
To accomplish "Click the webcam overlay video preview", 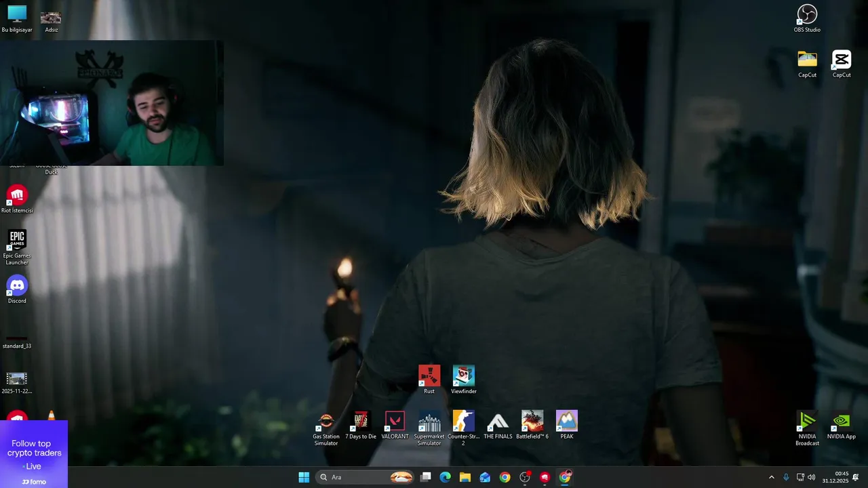I will click(x=112, y=103).
